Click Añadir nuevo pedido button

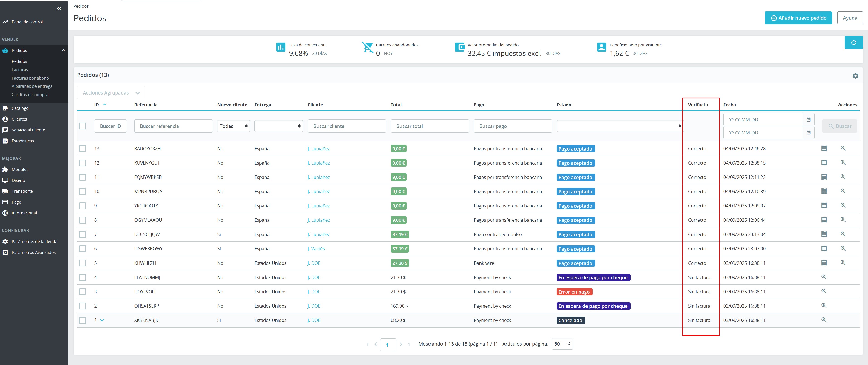tap(798, 18)
